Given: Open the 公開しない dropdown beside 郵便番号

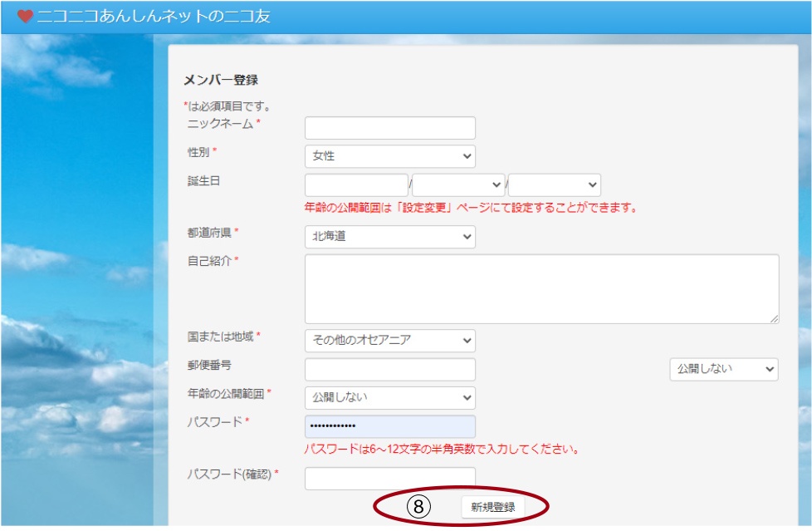Looking at the screenshot, I should coord(724,369).
